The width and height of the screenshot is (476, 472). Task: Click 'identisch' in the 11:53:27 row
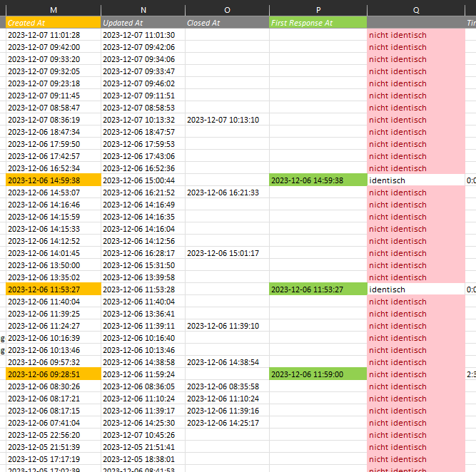point(387,289)
